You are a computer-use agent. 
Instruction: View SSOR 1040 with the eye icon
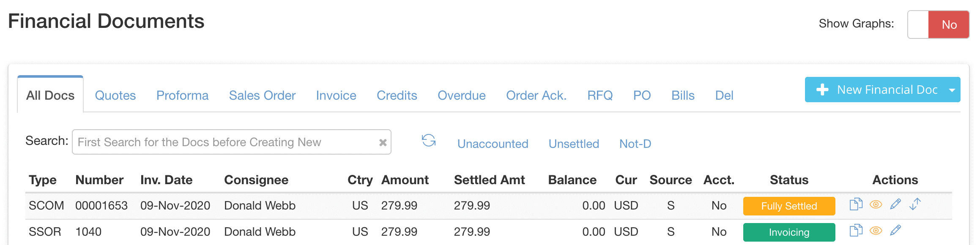pos(876,231)
